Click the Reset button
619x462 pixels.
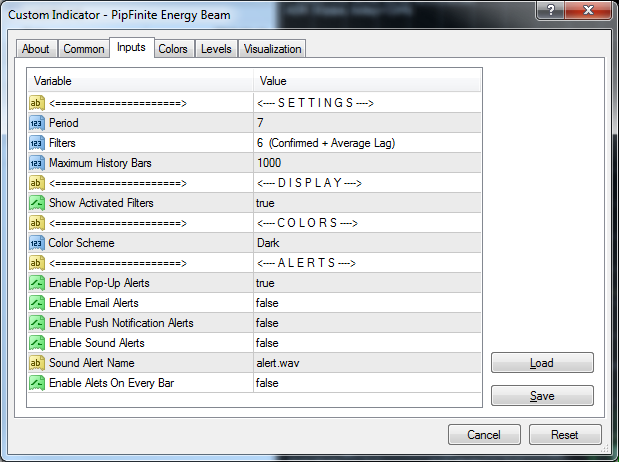(565, 435)
